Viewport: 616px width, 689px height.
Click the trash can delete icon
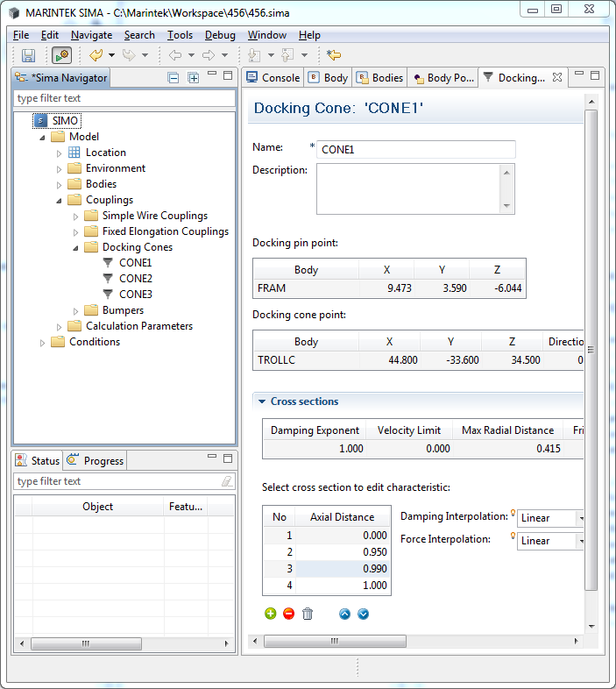click(308, 614)
